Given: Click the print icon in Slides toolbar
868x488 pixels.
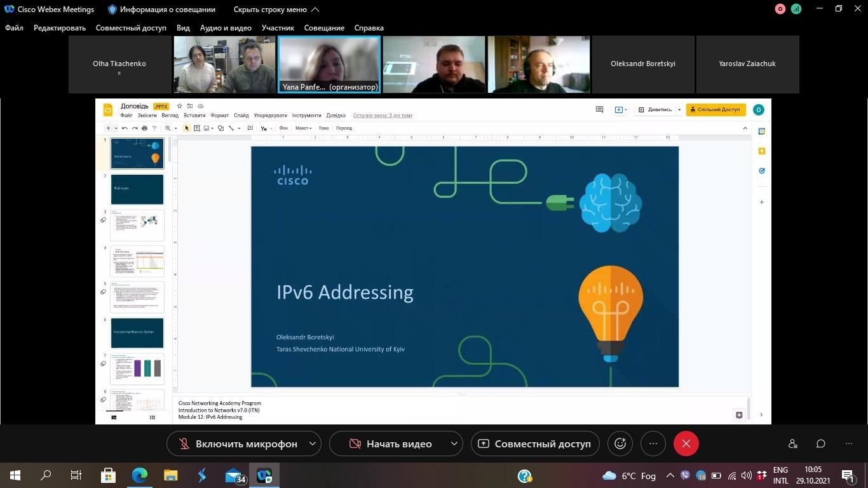Looking at the screenshot, I should tap(144, 128).
